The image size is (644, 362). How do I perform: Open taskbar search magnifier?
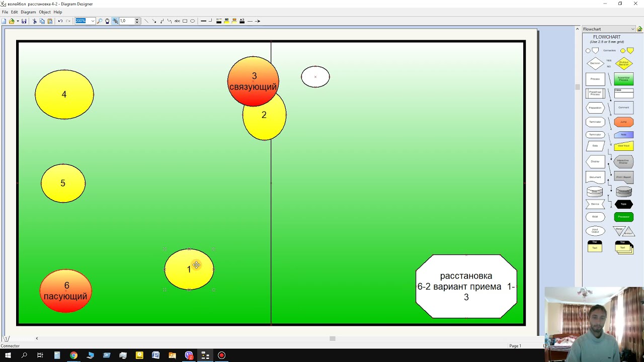click(24, 355)
